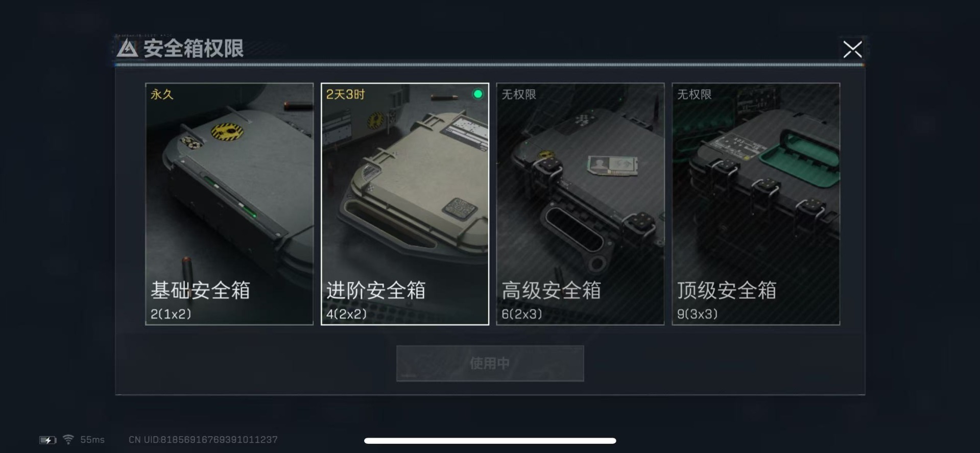This screenshot has width=980, height=453.
Task: Click the green active indicator dot
Action: pyautogui.click(x=478, y=94)
